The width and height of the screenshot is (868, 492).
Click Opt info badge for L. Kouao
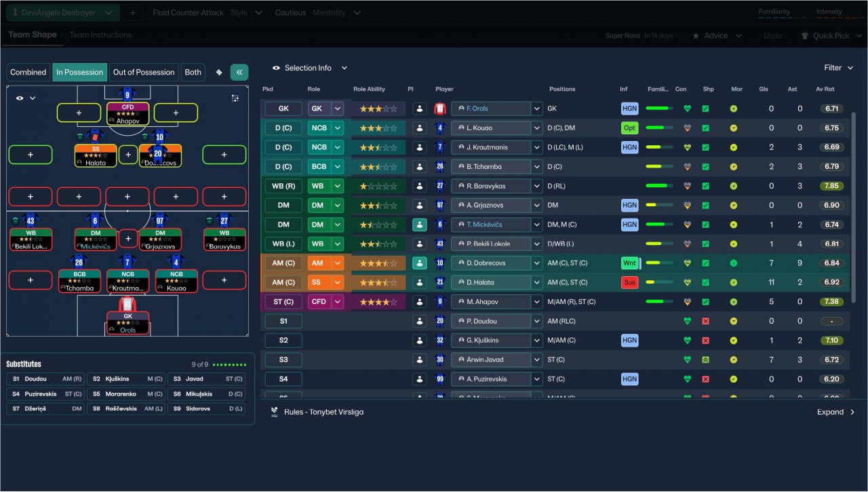(x=630, y=128)
